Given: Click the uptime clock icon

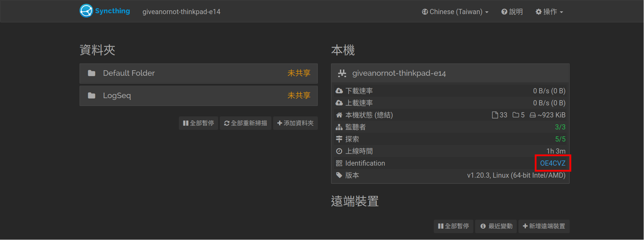Looking at the screenshot, I should pos(339,151).
